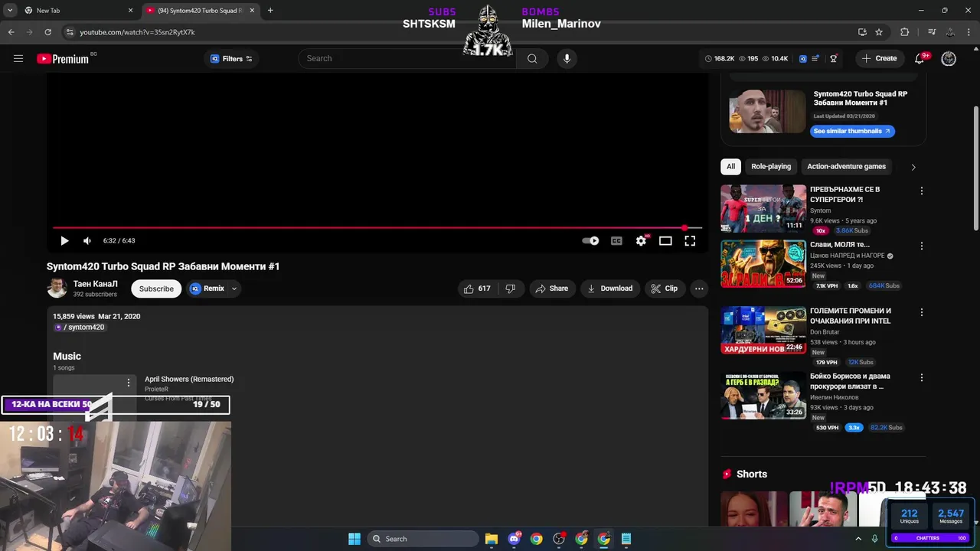Play the video
The height and width of the screenshot is (551, 980).
(x=64, y=240)
